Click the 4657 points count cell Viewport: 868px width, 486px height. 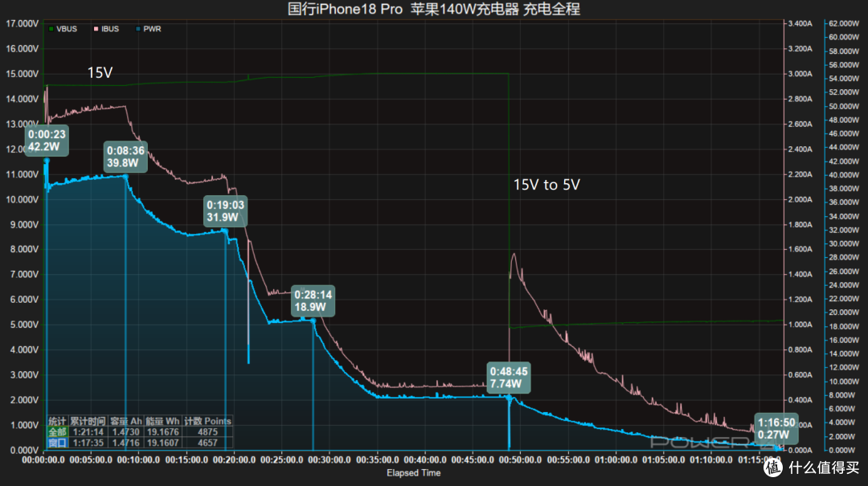tap(207, 443)
